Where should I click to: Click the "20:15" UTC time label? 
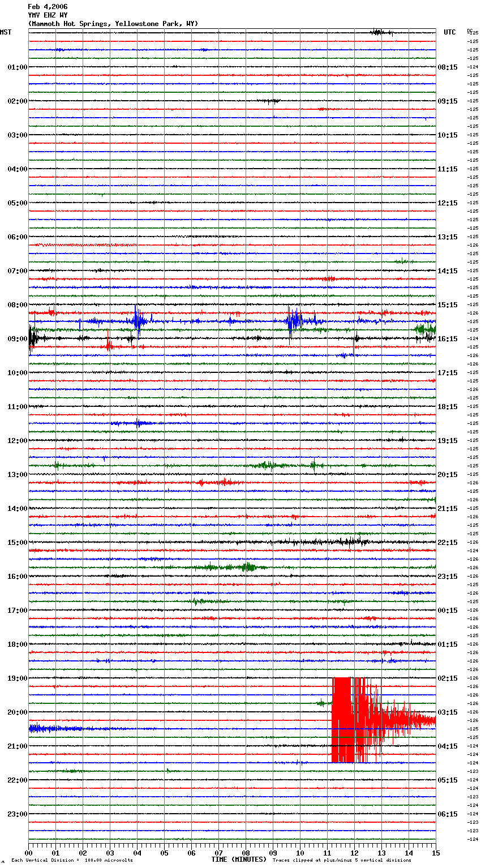click(x=448, y=475)
